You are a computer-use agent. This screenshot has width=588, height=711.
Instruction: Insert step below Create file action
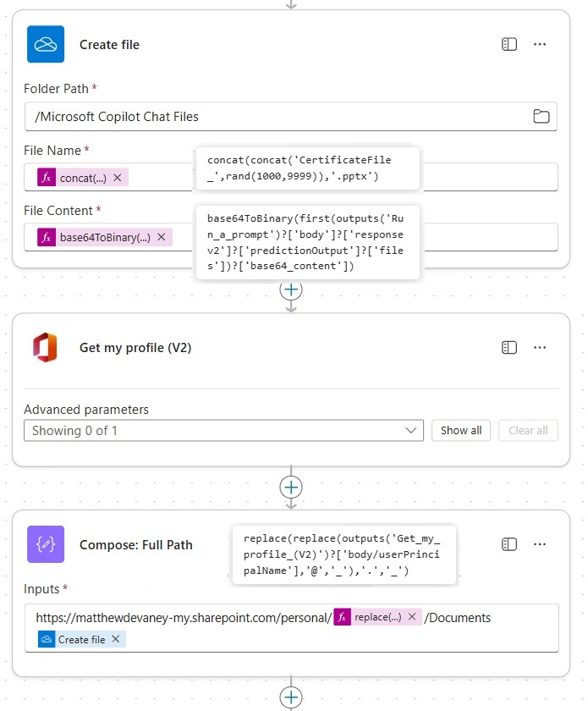[291, 289]
